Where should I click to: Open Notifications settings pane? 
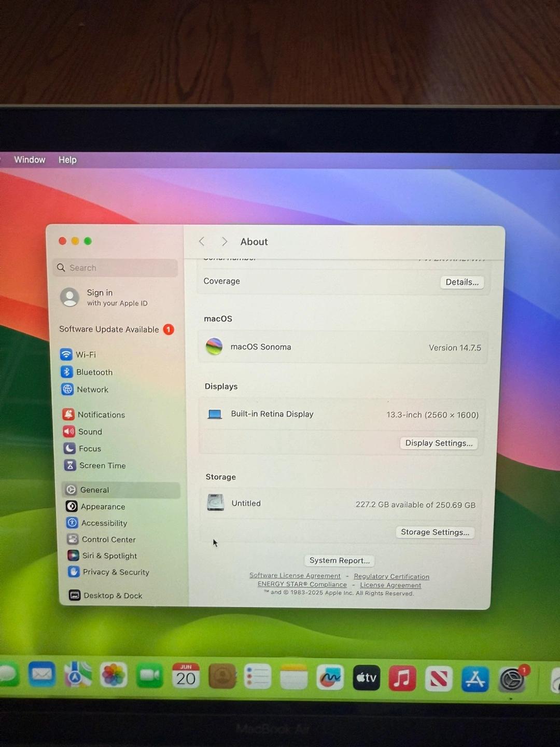point(101,415)
